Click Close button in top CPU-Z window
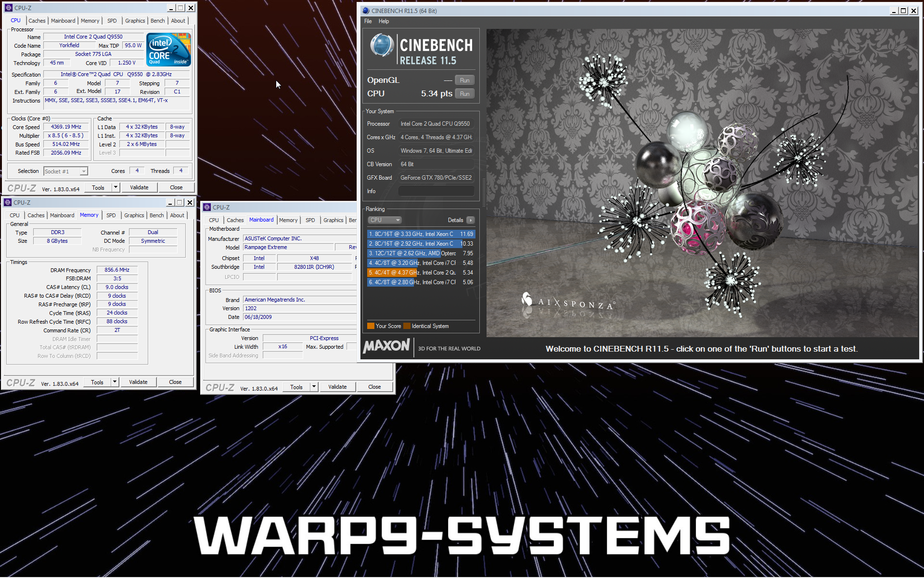The width and height of the screenshot is (924, 578). [x=176, y=187]
